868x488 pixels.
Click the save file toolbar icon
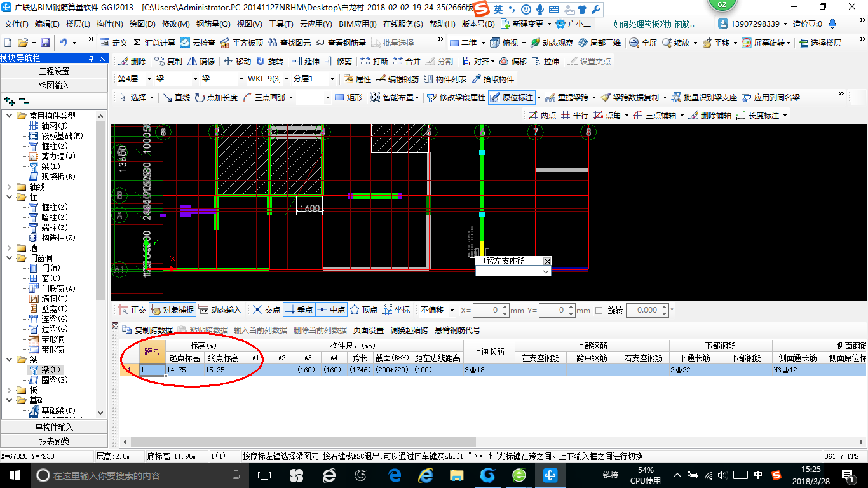45,43
